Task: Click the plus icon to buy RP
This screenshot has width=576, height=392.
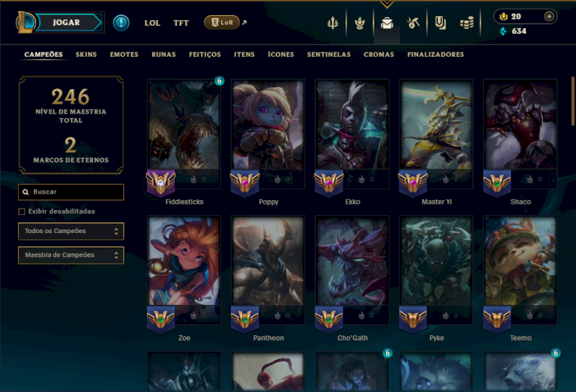Action: [x=549, y=16]
